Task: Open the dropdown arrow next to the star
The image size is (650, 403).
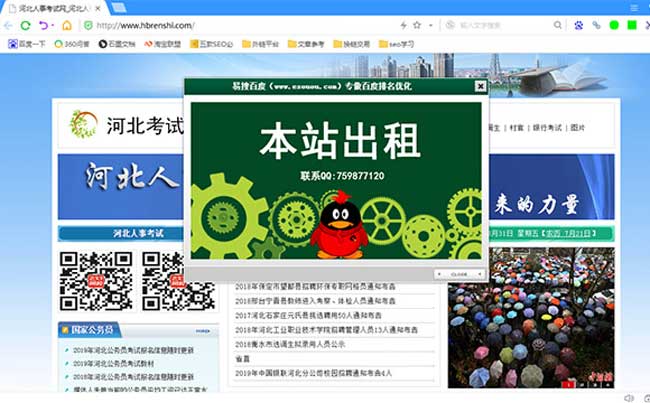Action: (x=431, y=26)
